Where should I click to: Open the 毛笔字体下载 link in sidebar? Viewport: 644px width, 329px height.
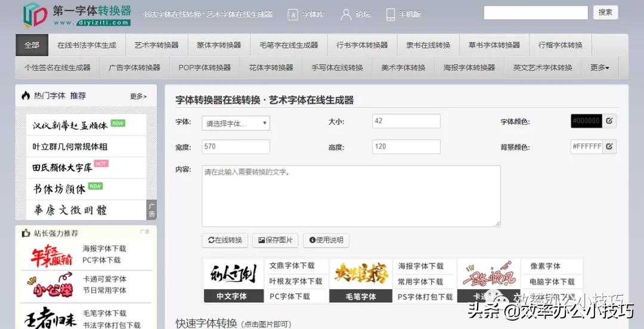(x=105, y=314)
